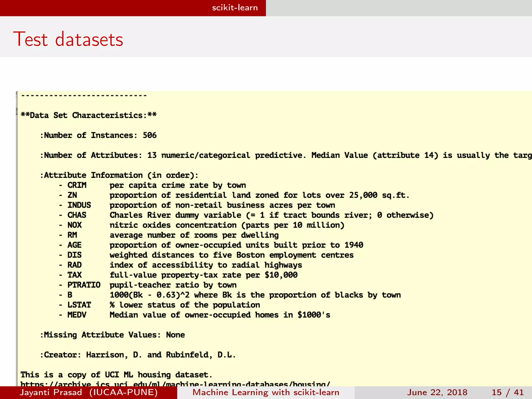Click the Number of Attributes line

(x=286, y=155)
